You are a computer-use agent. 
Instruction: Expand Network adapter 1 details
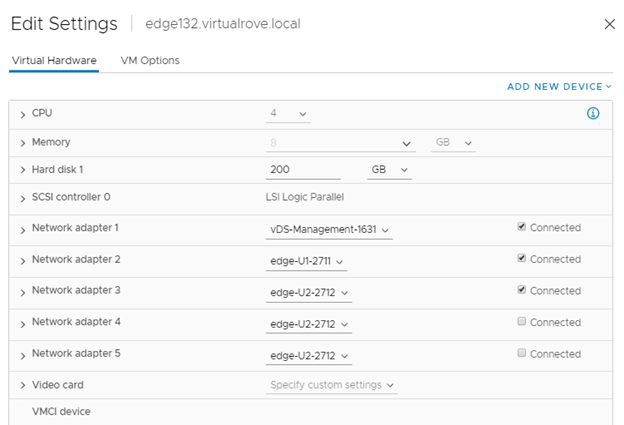tap(22, 229)
